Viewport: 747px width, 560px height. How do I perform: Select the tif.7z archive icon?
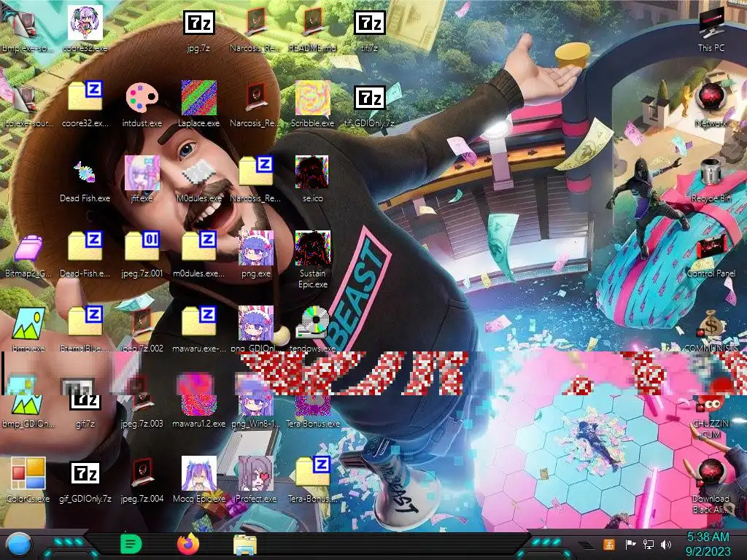370,23
